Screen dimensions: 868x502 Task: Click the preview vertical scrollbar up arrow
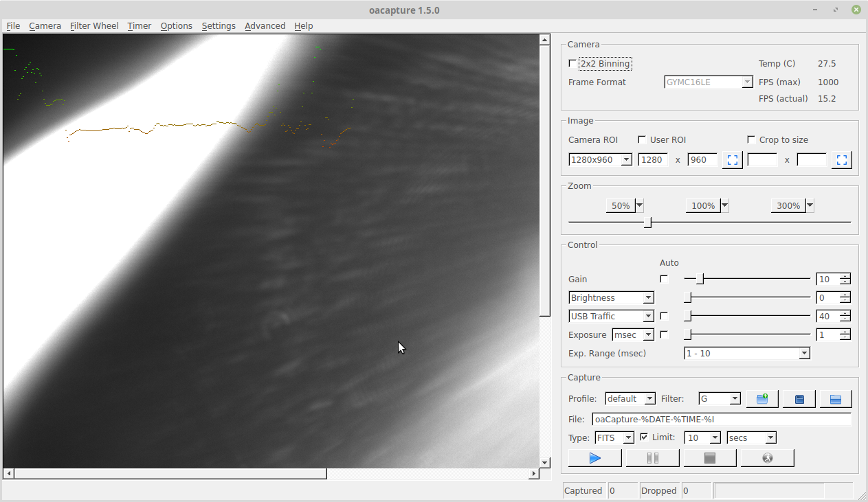tap(545, 40)
